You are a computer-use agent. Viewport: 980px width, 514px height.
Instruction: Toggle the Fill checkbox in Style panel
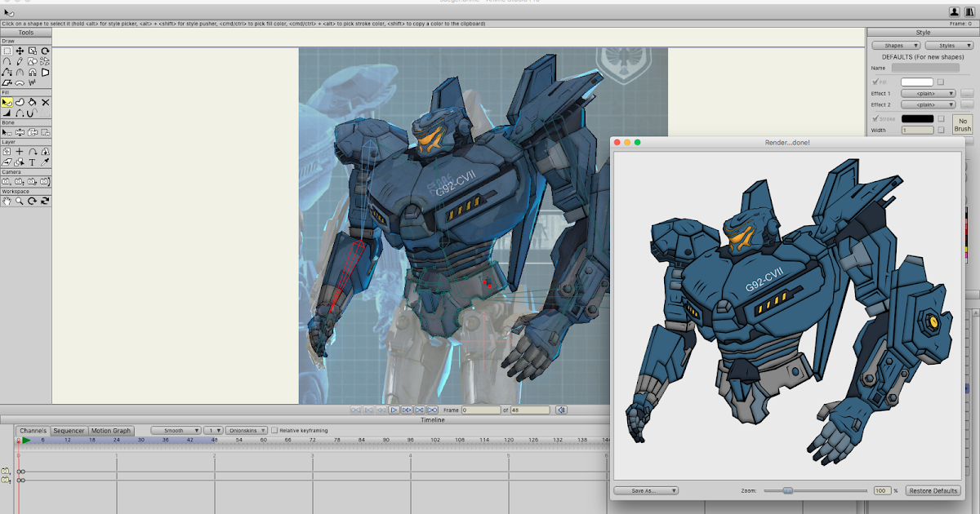[875, 82]
